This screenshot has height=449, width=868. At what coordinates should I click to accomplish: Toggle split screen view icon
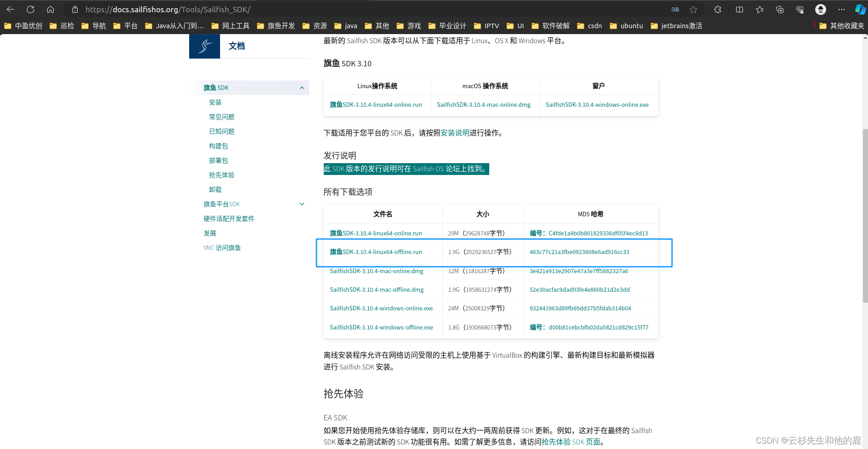point(740,10)
